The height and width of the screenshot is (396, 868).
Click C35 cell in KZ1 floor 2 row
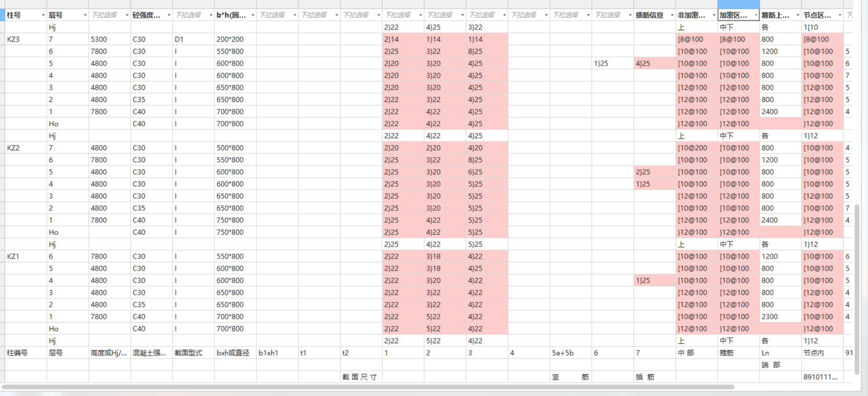pyautogui.click(x=151, y=305)
